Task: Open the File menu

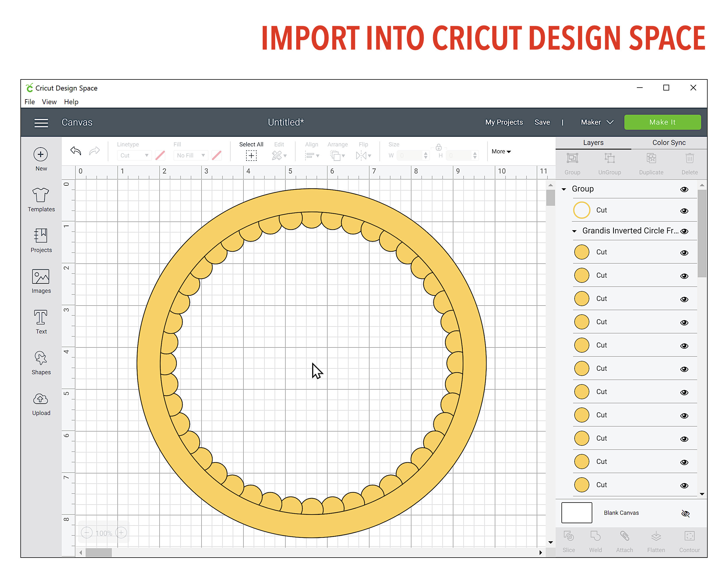Action: point(29,102)
